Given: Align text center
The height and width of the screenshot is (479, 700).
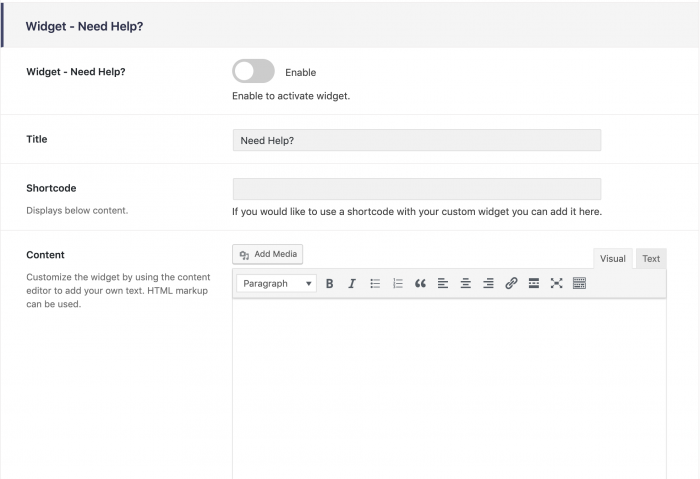Looking at the screenshot, I should pos(466,283).
